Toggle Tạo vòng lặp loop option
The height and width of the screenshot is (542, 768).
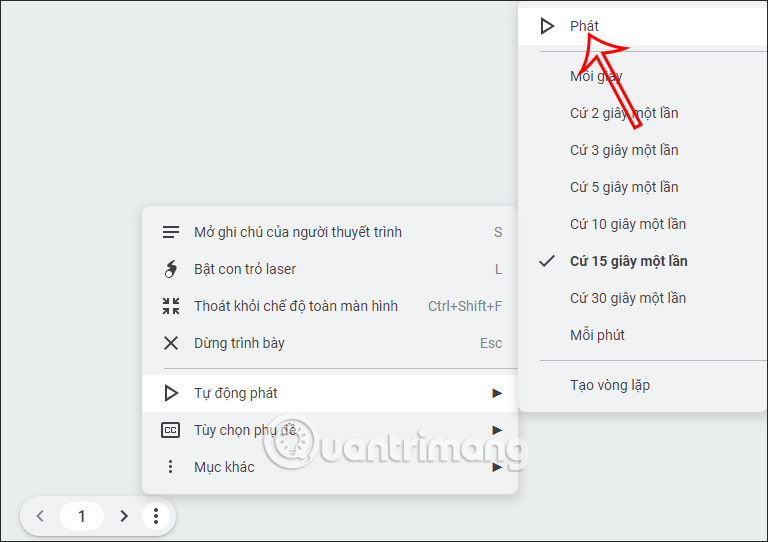pyautogui.click(x=643, y=385)
